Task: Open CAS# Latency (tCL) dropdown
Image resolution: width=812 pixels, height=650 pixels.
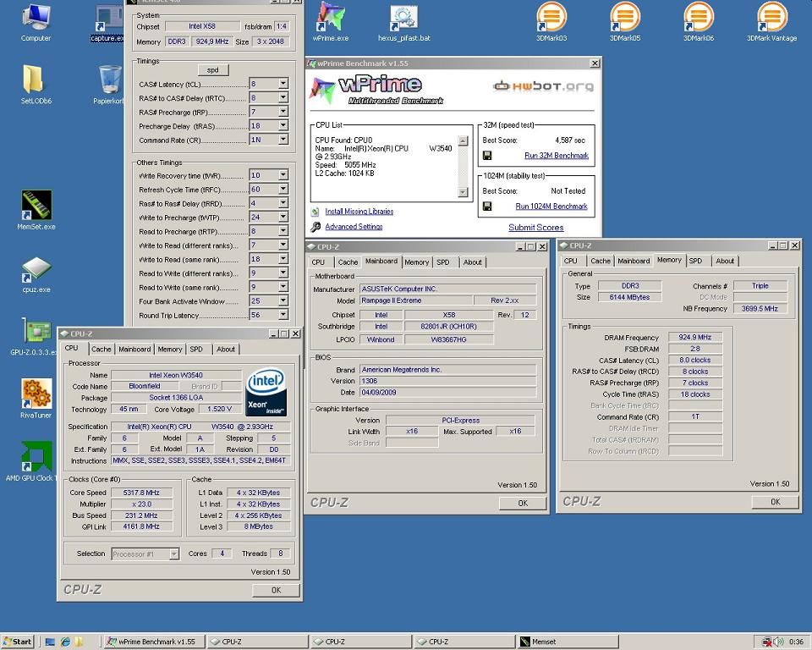Action: tap(283, 84)
